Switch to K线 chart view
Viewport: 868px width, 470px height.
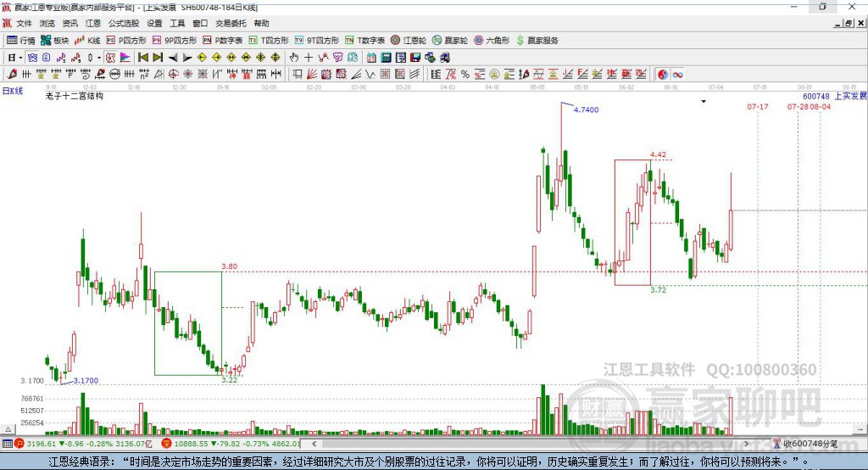(x=87, y=41)
